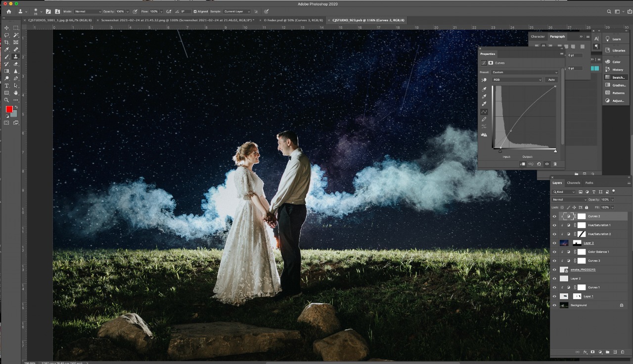Click the white point slider under Curves graph
This screenshot has width=633, height=364.
coord(555,151)
